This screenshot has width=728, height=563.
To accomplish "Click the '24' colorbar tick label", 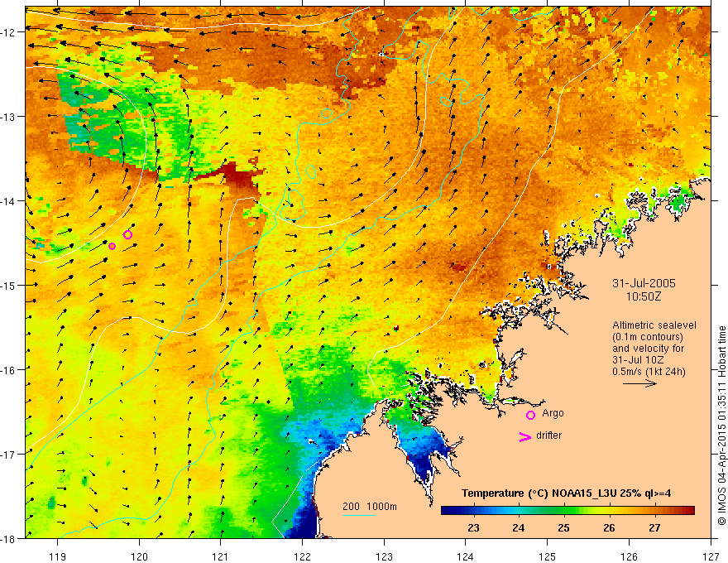I will pyautogui.click(x=519, y=528).
